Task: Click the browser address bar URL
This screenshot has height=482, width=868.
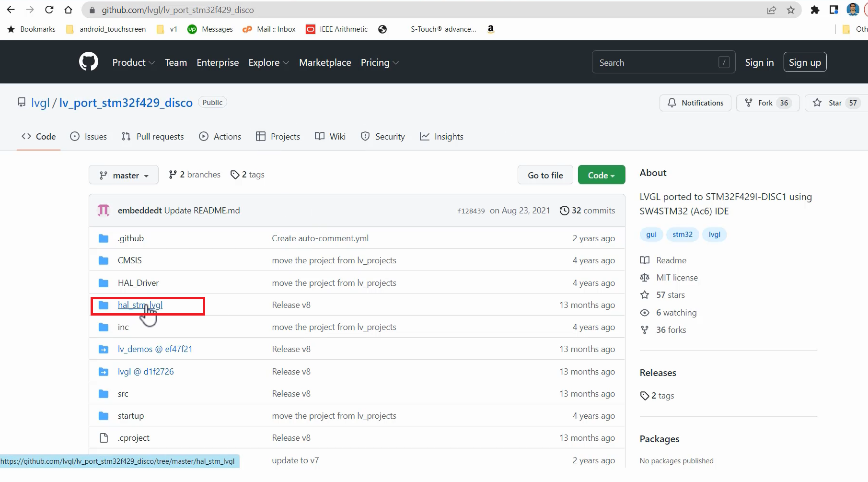Action: pyautogui.click(x=178, y=10)
